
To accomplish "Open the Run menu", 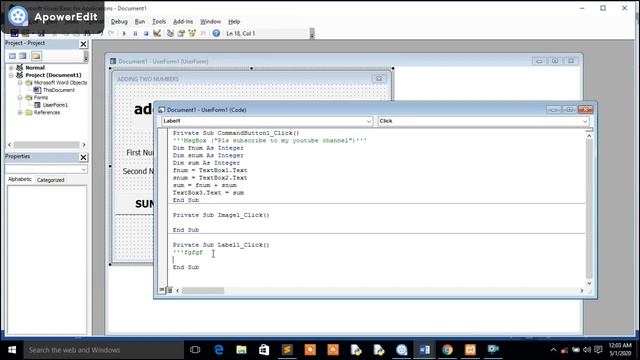I will pos(140,22).
